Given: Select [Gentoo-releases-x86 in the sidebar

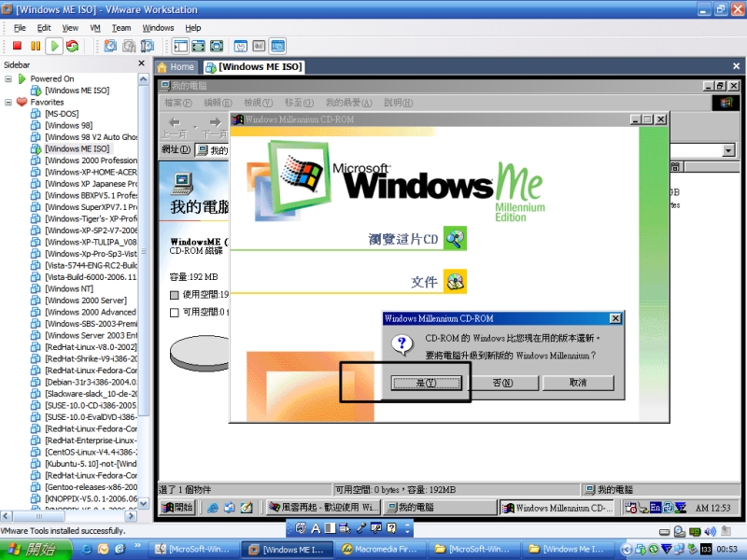Looking at the screenshot, I should tap(91, 487).
